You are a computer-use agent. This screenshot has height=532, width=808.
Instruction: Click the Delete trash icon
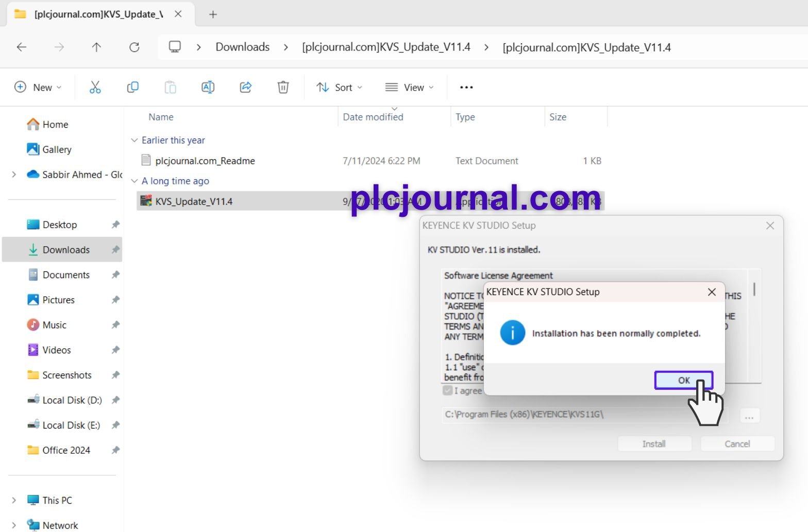coord(283,88)
